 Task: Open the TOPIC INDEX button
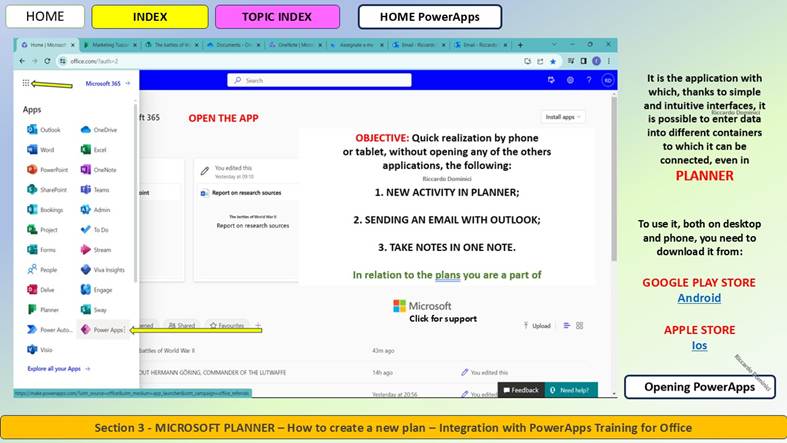(278, 17)
